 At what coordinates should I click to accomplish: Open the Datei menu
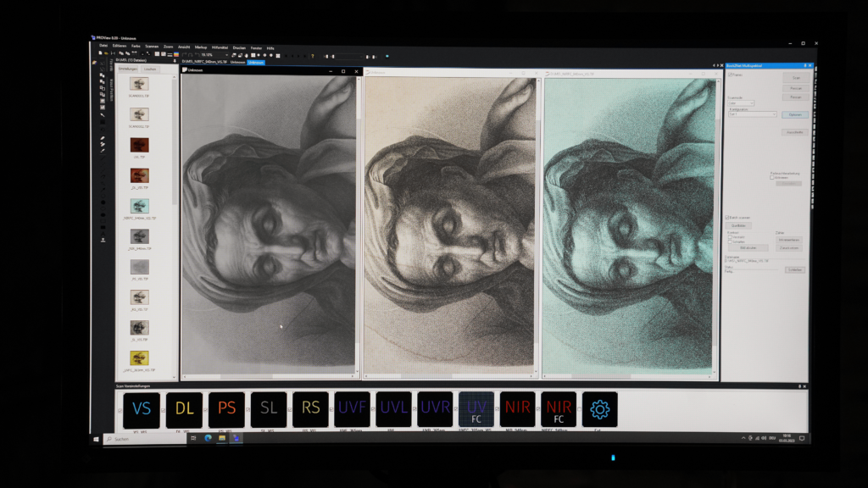point(103,46)
